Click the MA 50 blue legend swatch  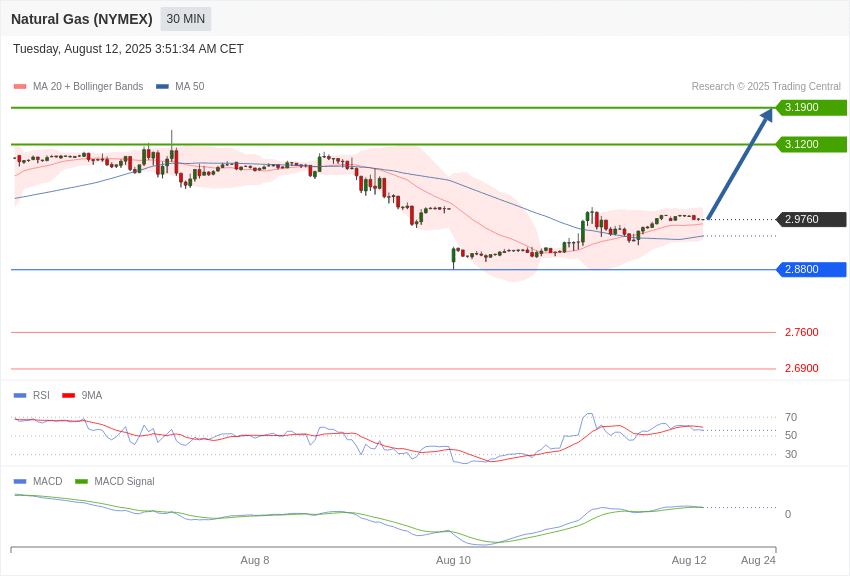tap(162, 87)
